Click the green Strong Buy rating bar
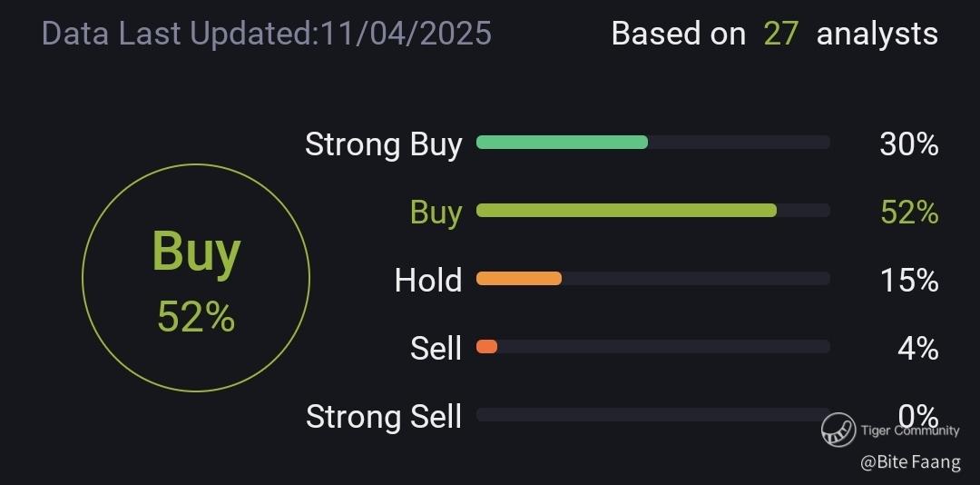 pos(562,142)
